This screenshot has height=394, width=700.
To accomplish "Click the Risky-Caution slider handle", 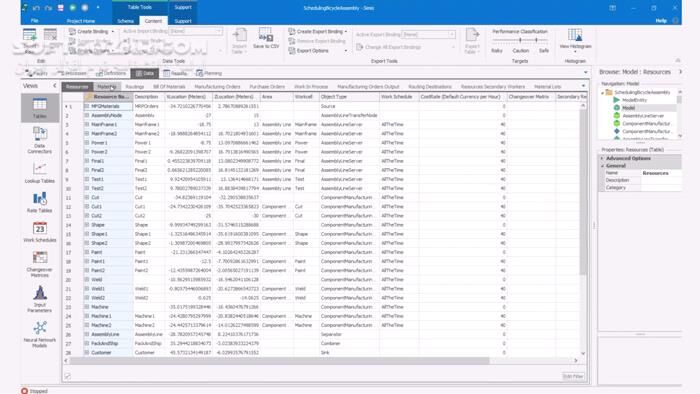I will (x=520, y=40).
